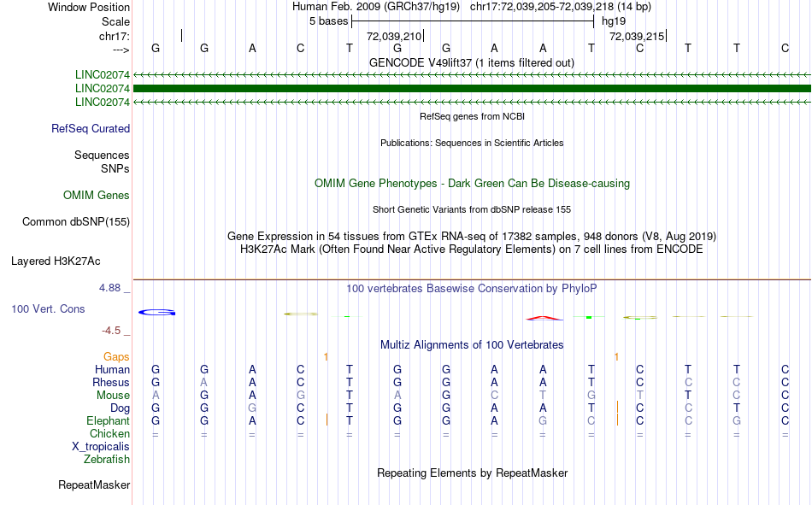
Task: Click the Scale label
Action: tap(115, 21)
